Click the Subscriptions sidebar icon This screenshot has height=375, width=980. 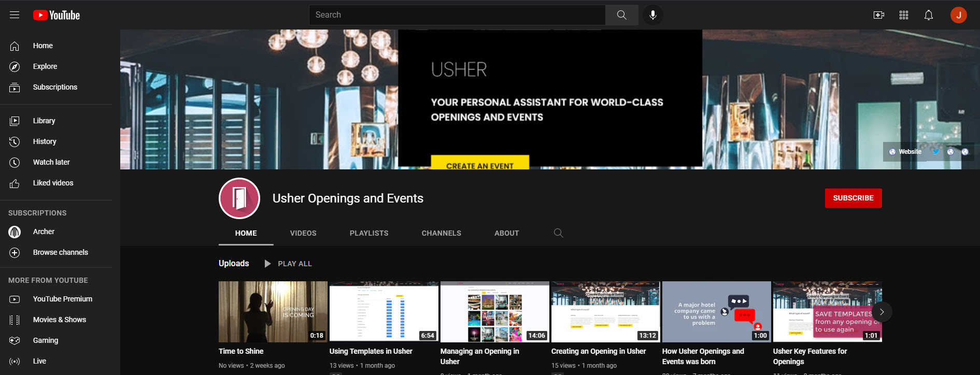(15, 87)
